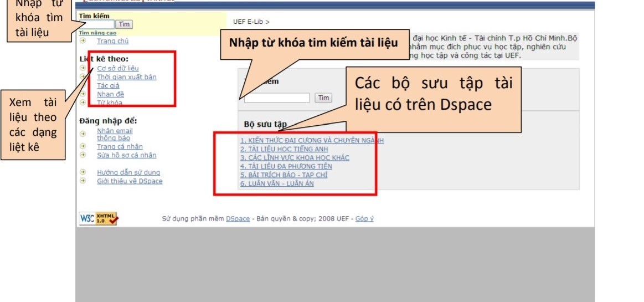
Task: Click the bullet icon beside Nhận email thông báo
Action: (x=83, y=134)
